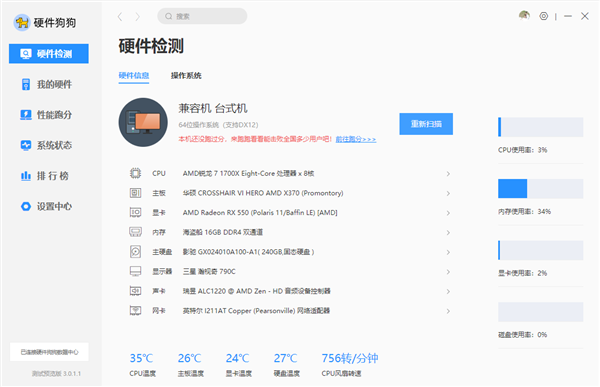The width and height of the screenshot is (600, 387).
Task: Click the version number 3.0.1.1 text
Action: [x=56, y=374]
